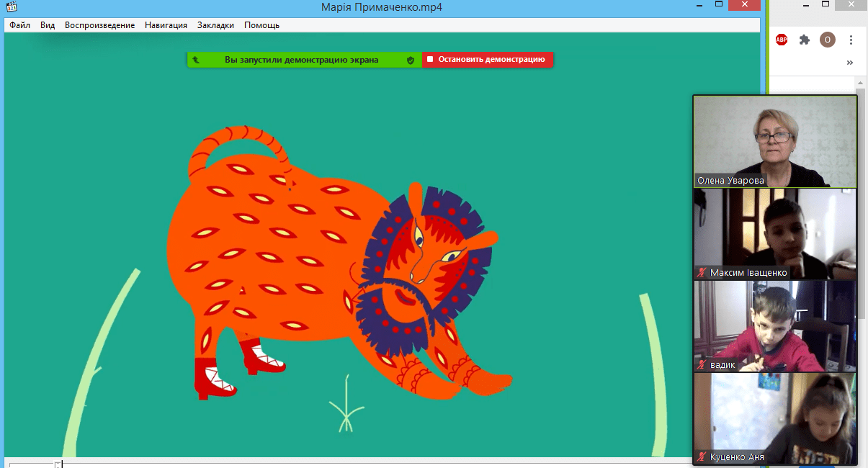Screen dimensions: 868x468
Task: Open the browser three-dot menu
Action: point(851,40)
